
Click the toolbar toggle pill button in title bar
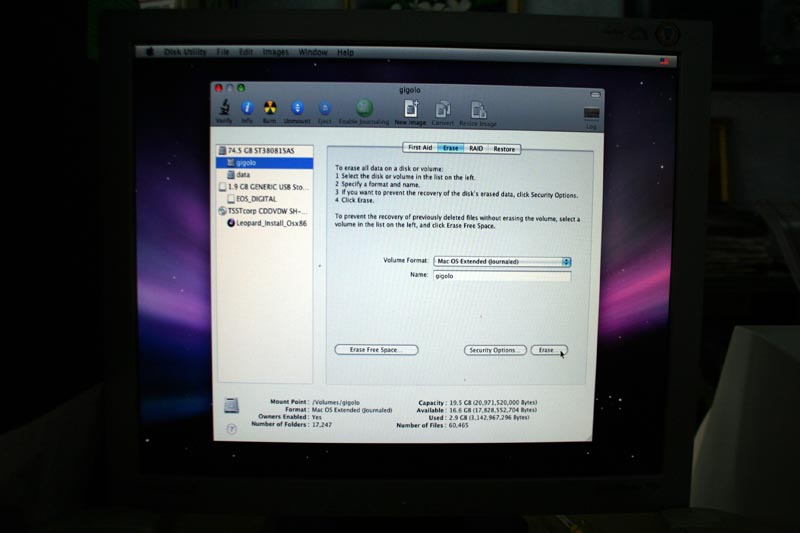pyautogui.click(x=595, y=94)
